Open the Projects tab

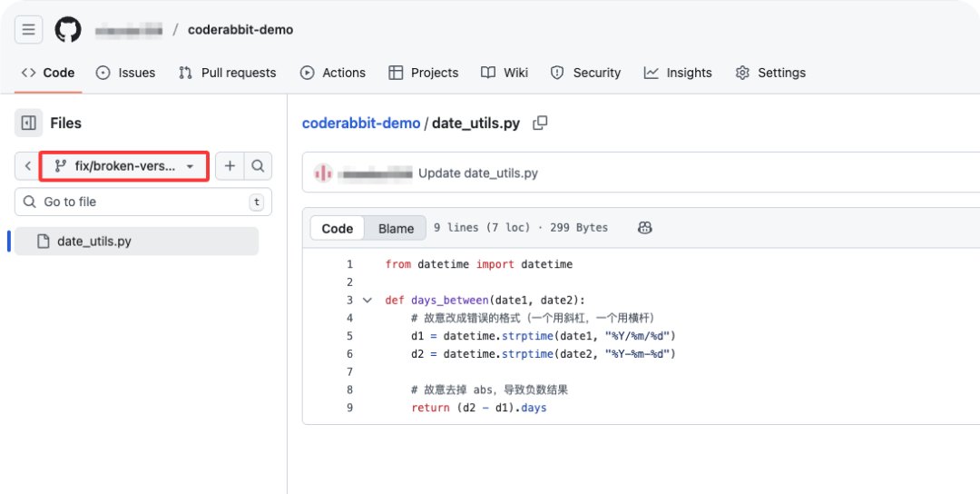coord(424,73)
